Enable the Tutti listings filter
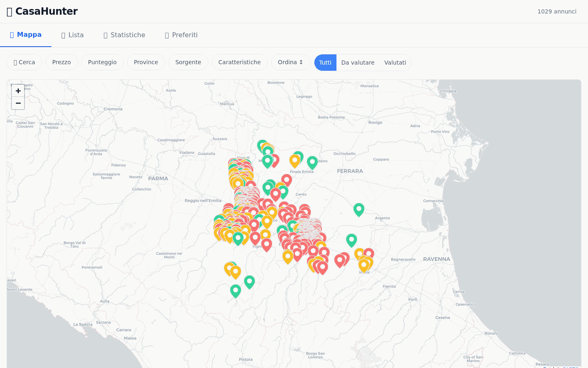 325,63
